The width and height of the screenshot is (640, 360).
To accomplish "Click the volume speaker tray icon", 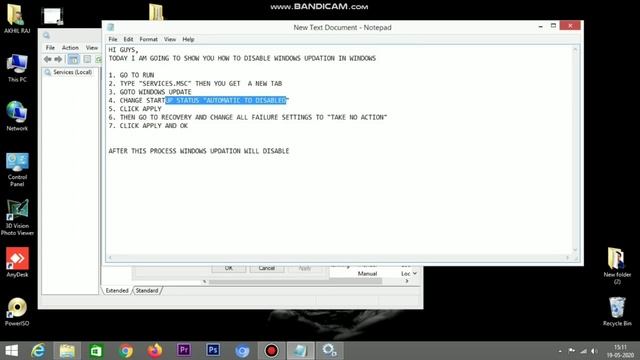I will [595, 351].
